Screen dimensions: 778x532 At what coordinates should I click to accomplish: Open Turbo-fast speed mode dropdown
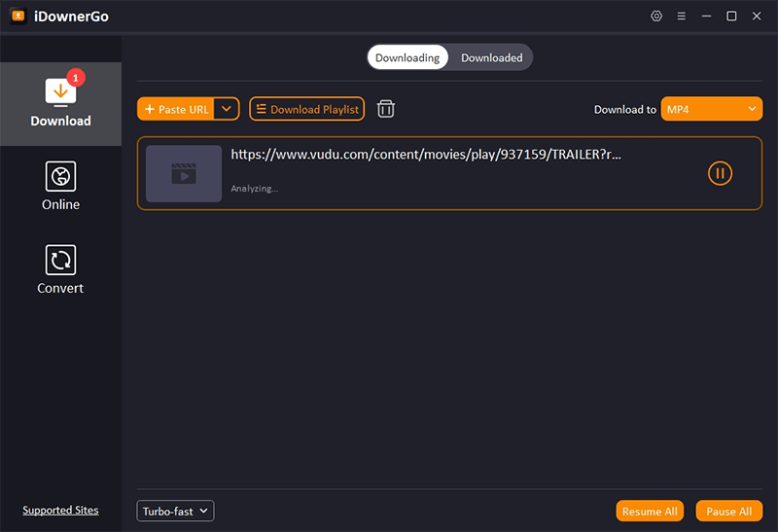coord(175,511)
